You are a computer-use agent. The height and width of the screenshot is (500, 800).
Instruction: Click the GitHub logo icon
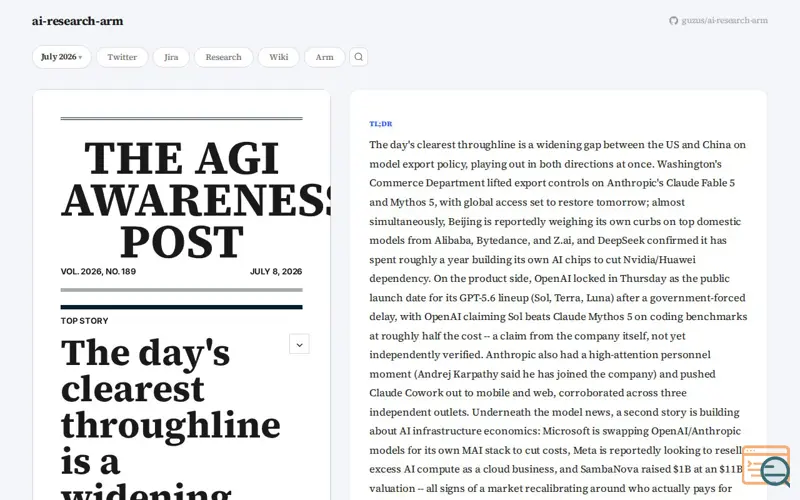point(673,20)
